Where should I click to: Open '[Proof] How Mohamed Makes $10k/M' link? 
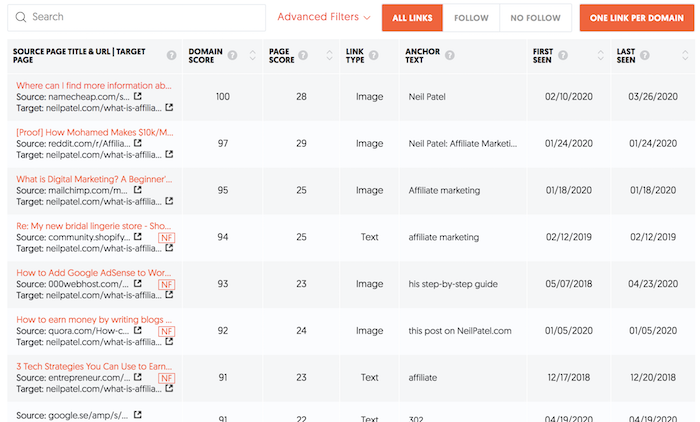pyautogui.click(x=95, y=132)
